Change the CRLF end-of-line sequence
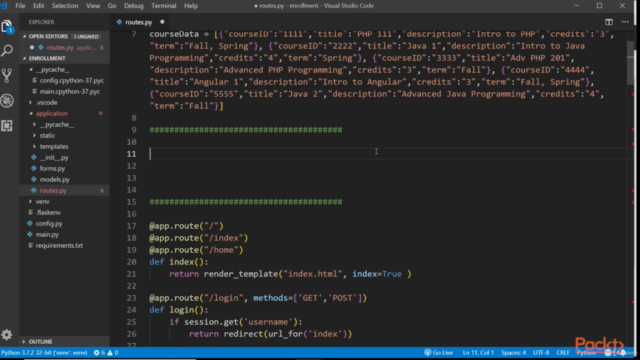640x360 pixels. coord(562,353)
